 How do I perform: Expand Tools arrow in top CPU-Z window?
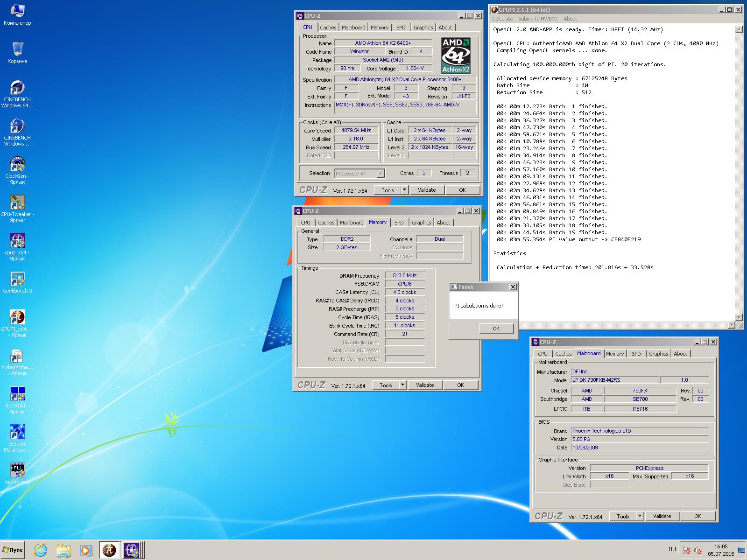[x=404, y=190]
